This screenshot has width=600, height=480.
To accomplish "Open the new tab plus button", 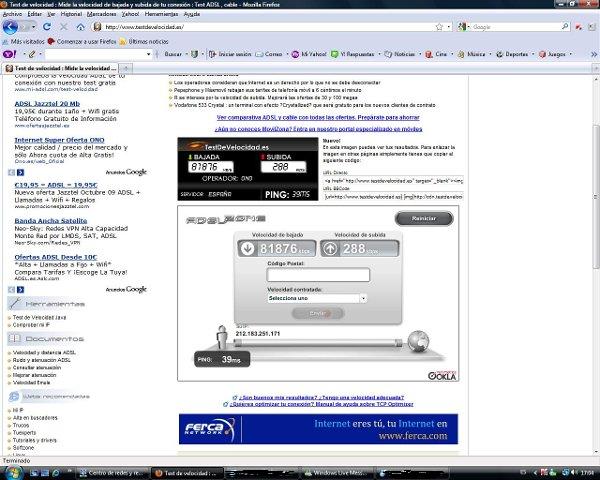I will coord(126,68).
